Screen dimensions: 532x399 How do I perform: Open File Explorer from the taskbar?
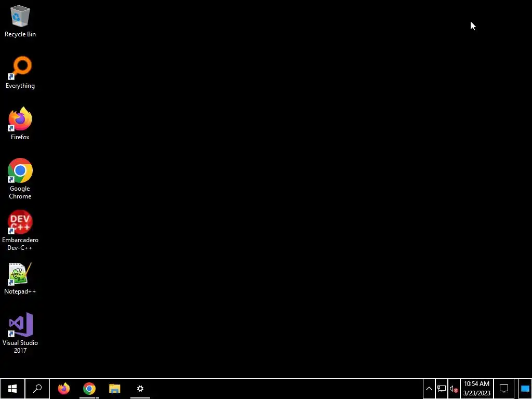115,389
